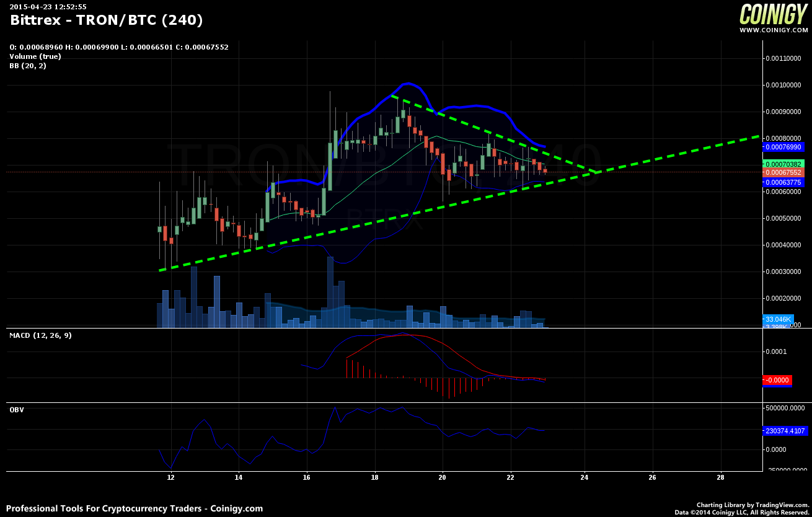Select the MACD (12, 26, 9) label
812x517 pixels.
40,335
